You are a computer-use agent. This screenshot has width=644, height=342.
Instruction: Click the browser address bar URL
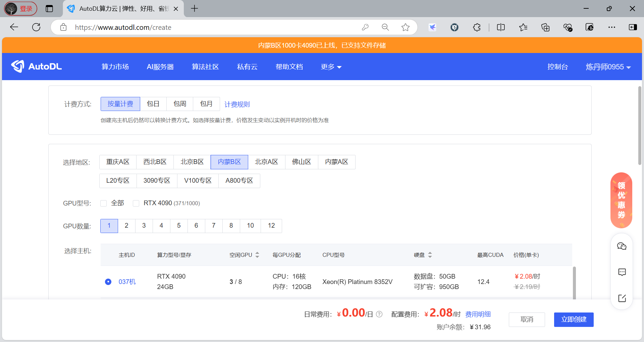(x=123, y=27)
